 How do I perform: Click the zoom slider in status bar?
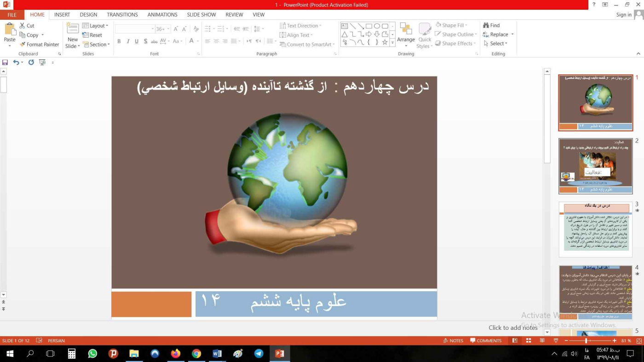tap(586, 341)
